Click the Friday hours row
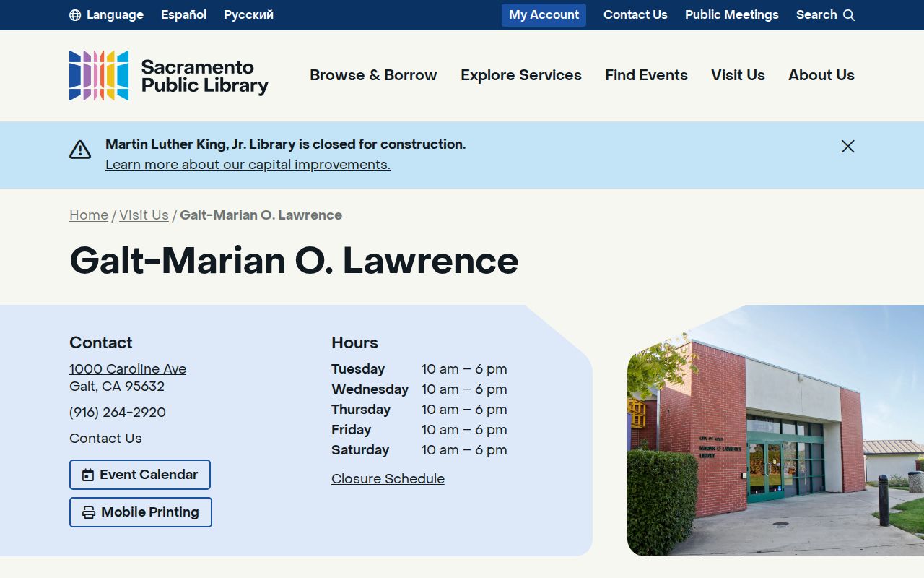Viewport: 924px width, 578px height. coord(419,430)
